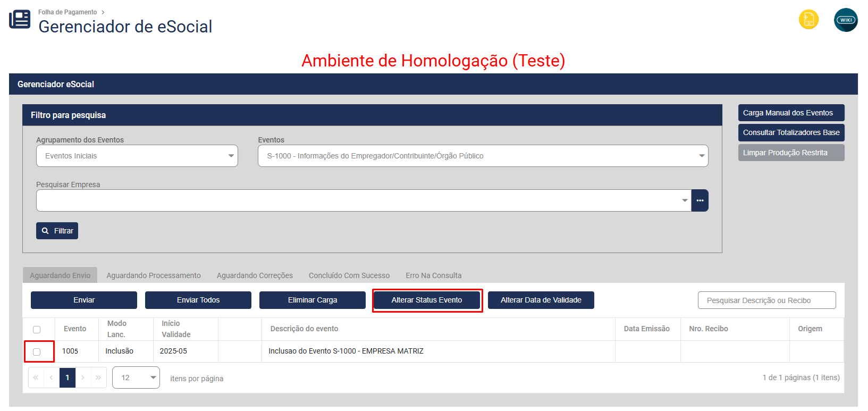Click Alterar Status Evento button
This screenshot has height=411, width=868.
coord(427,300)
